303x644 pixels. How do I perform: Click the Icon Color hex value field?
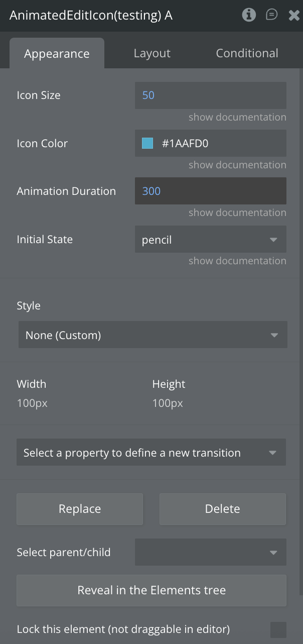[x=221, y=144]
